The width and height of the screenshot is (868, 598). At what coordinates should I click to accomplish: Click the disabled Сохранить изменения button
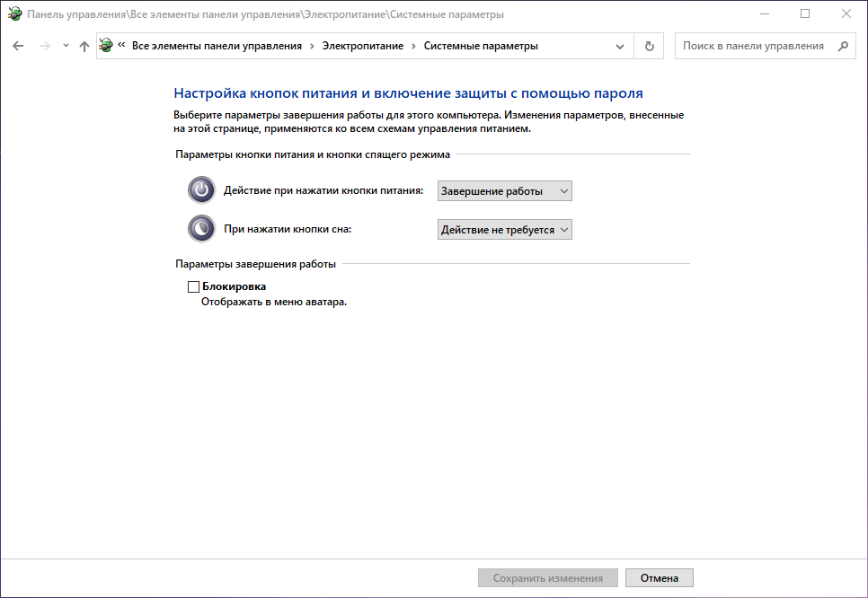click(x=548, y=577)
